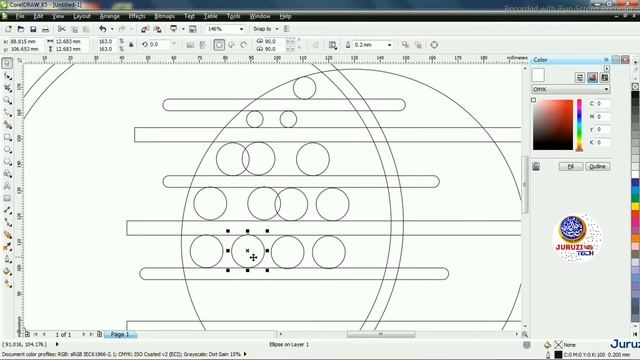Convert ellipse to curves icon
Image resolution: width=640 pixels, height=360 pixels.
[434, 45]
